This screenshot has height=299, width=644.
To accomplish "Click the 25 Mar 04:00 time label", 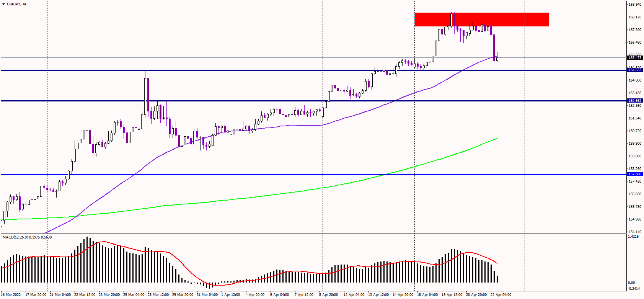I will [134, 295].
